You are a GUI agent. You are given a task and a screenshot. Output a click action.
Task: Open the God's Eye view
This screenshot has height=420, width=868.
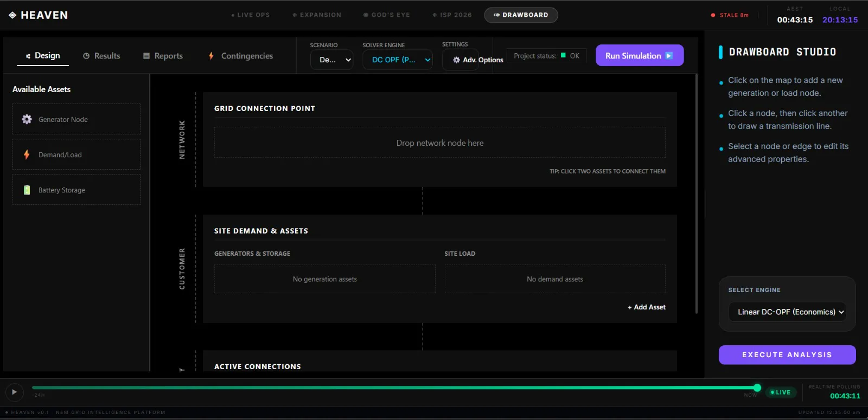point(386,15)
